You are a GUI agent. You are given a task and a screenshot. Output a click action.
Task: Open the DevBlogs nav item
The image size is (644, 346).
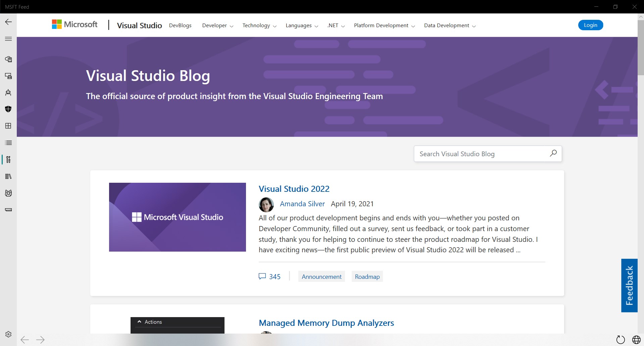180,26
